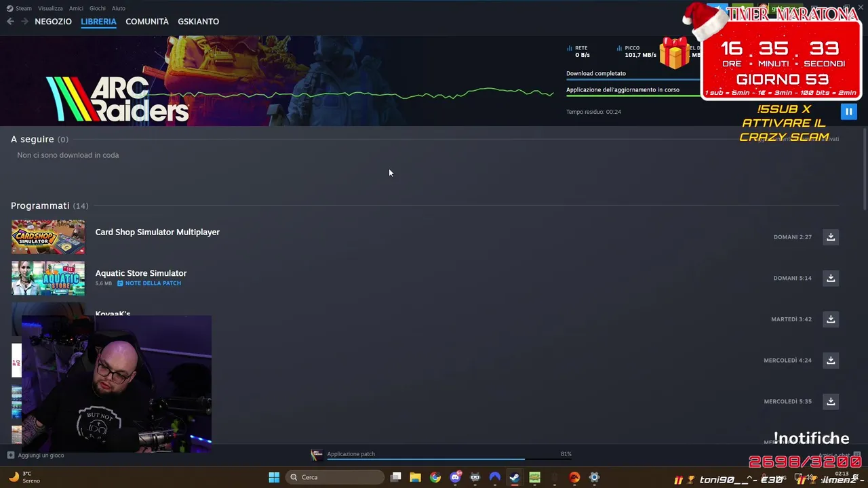Open Aquatic Store Simulator patch notes
Viewport: 868px width, 488px height.
point(149,283)
